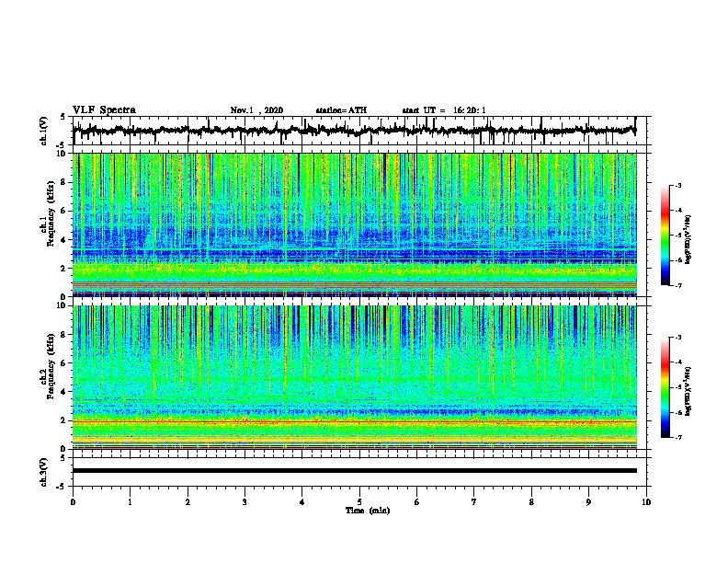This screenshot has height=563, width=728.
Task: Click the "-7" label on ch.2 color scale
Action: click(x=678, y=437)
